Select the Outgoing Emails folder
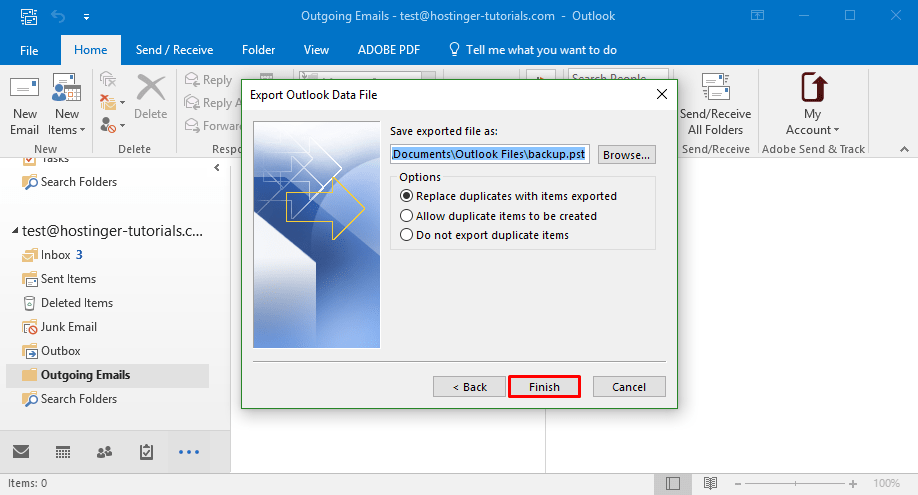Image resolution: width=918 pixels, height=495 pixels. tap(107, 375)
